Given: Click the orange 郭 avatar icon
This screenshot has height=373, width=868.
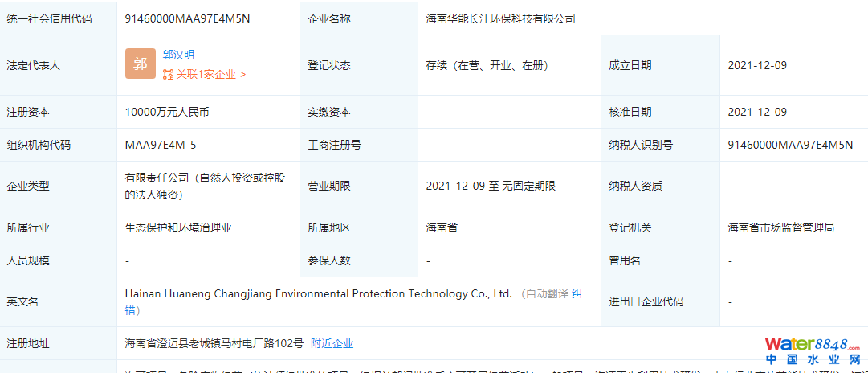Looking at the screenshot, I should [141, 64].
